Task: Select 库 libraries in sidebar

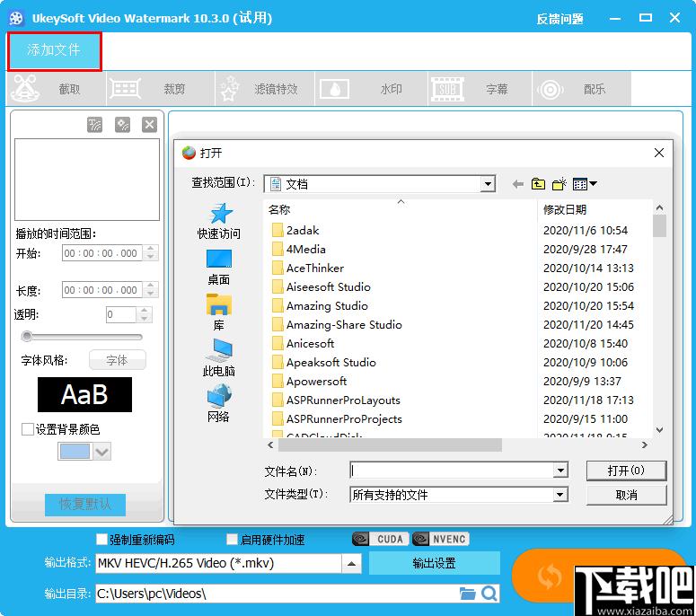Action: click(x=219, y=312)
